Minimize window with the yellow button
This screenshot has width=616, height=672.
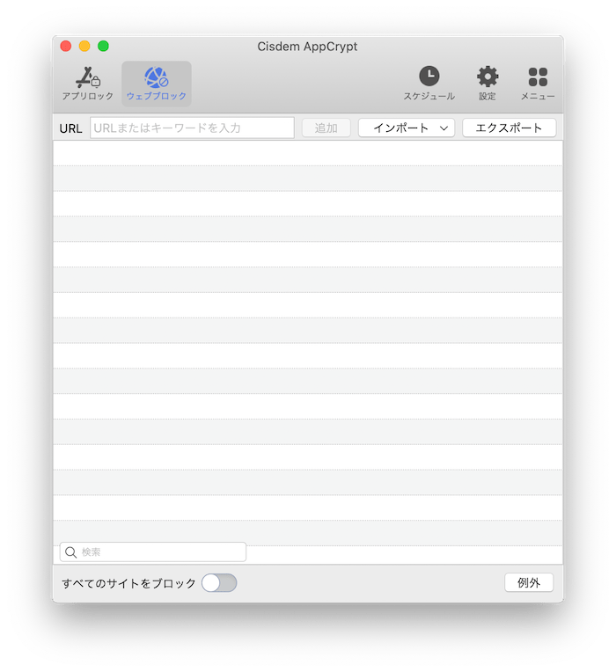(x=84, y=46)
